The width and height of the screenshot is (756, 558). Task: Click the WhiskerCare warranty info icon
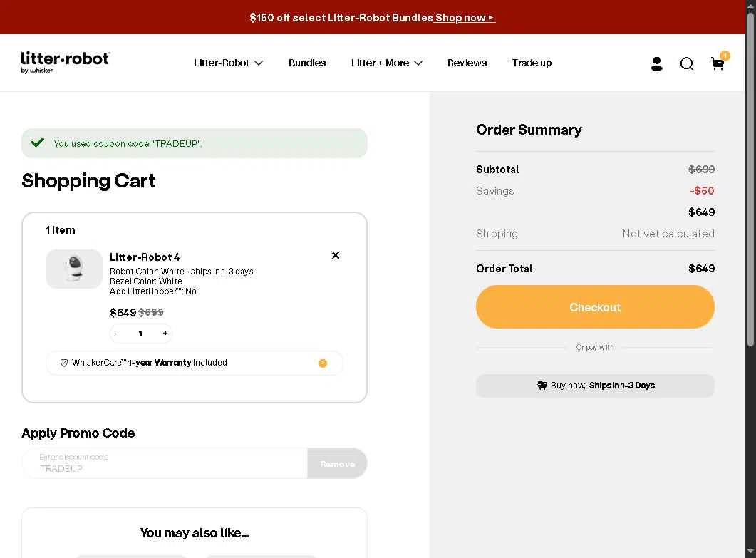[x=323, y=363]
